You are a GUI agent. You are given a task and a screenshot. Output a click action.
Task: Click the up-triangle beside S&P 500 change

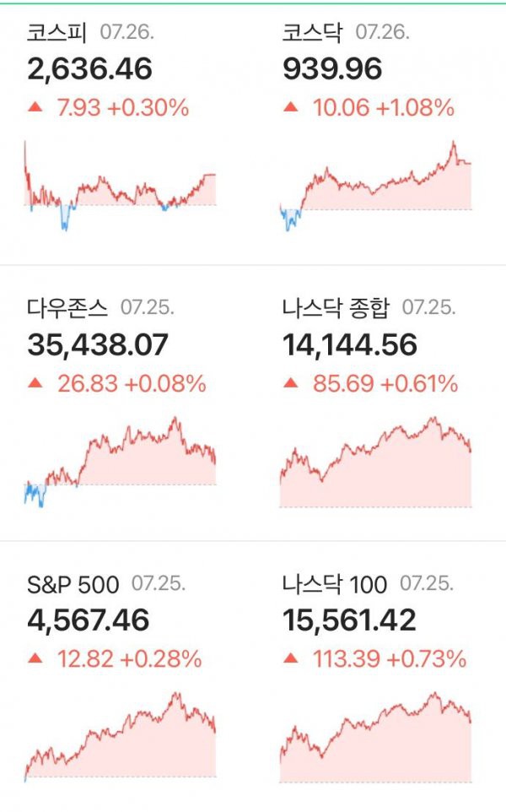pos(35,658)
